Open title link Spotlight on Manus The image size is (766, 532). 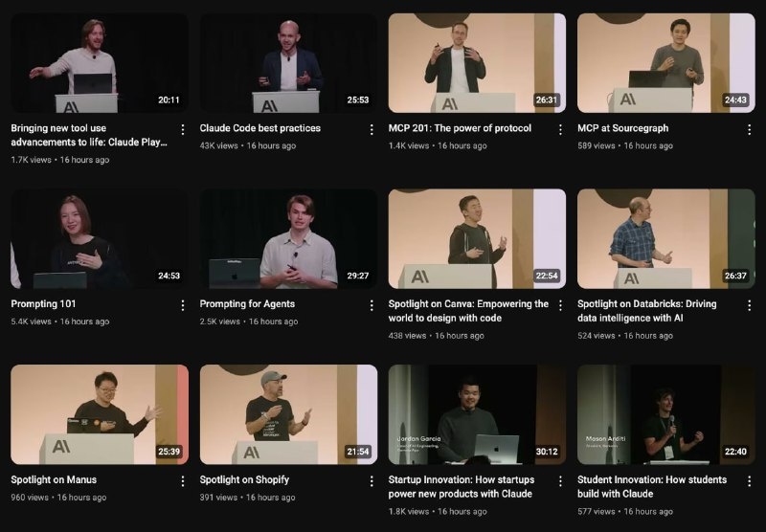coord(54,479)
